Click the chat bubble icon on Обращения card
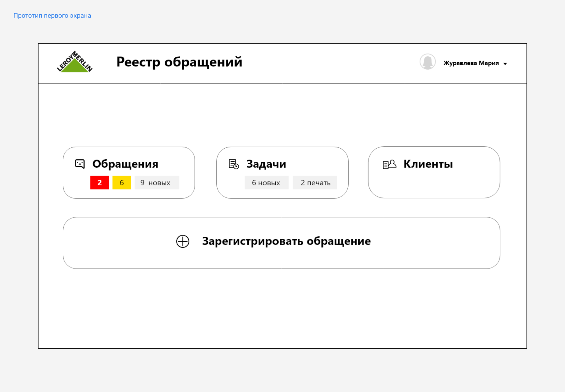 point(80,164)
